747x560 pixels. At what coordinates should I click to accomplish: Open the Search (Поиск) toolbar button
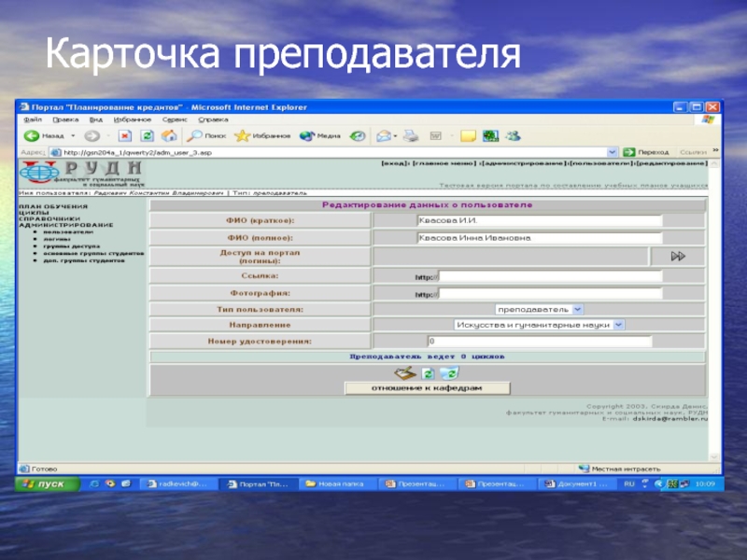(x=203, y=135)
